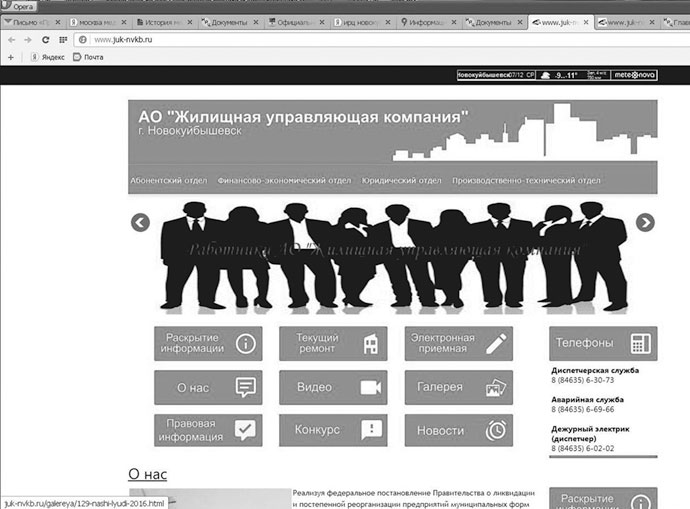The height and width of the screenshot is (509, 690).
Task: Open the speed dial grid icon
Action: pyautogui.click(x=63, y=40)
